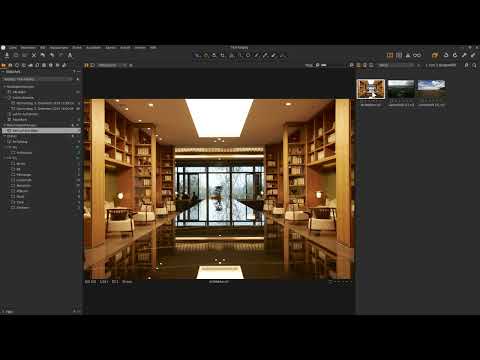The image size is (480, 360).
Task: Select the Crop cursor tool
Action: 223,56
